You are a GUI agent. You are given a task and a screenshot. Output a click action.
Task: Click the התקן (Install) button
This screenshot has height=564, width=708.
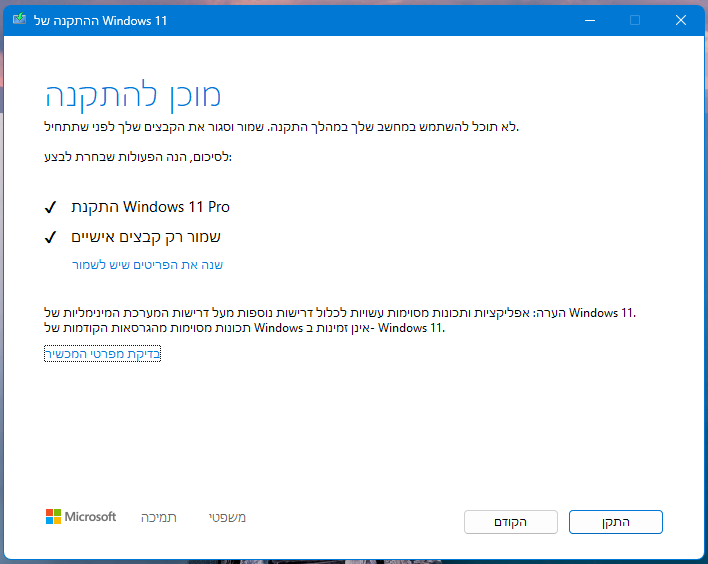(615, 522)
